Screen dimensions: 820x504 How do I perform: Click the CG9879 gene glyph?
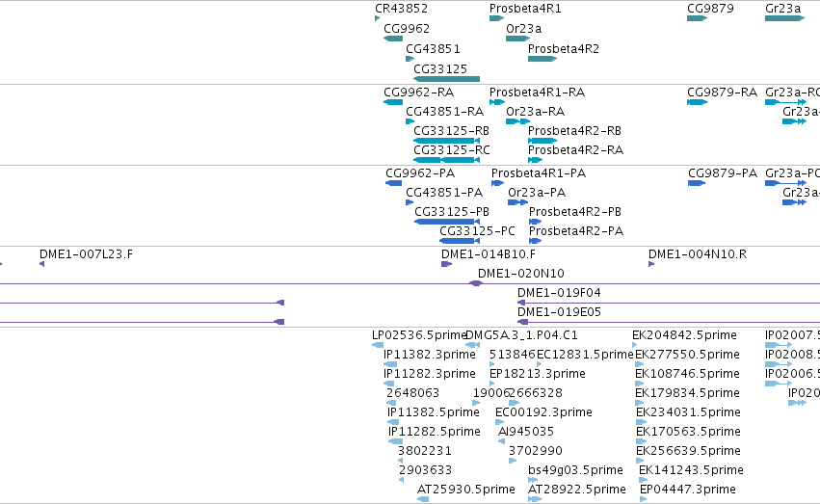coord(697,19)
